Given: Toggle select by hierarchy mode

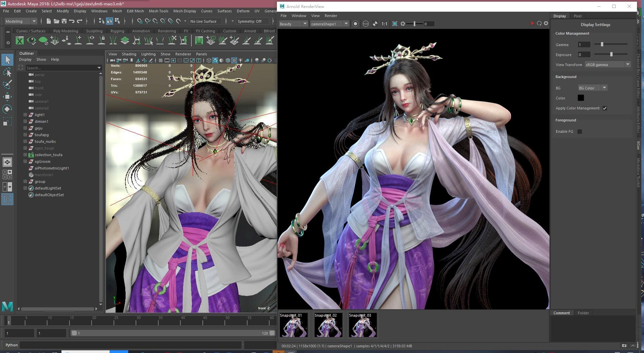Looking at the screenshot, I should pos(102,21).
